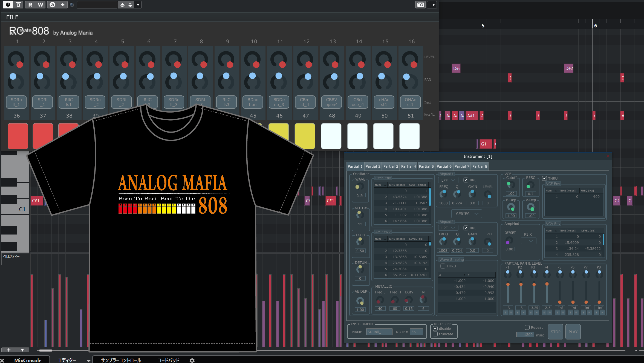Toggle the NOTE OFF truncate checkbox
644x363 pixels.
coord(435,334)
